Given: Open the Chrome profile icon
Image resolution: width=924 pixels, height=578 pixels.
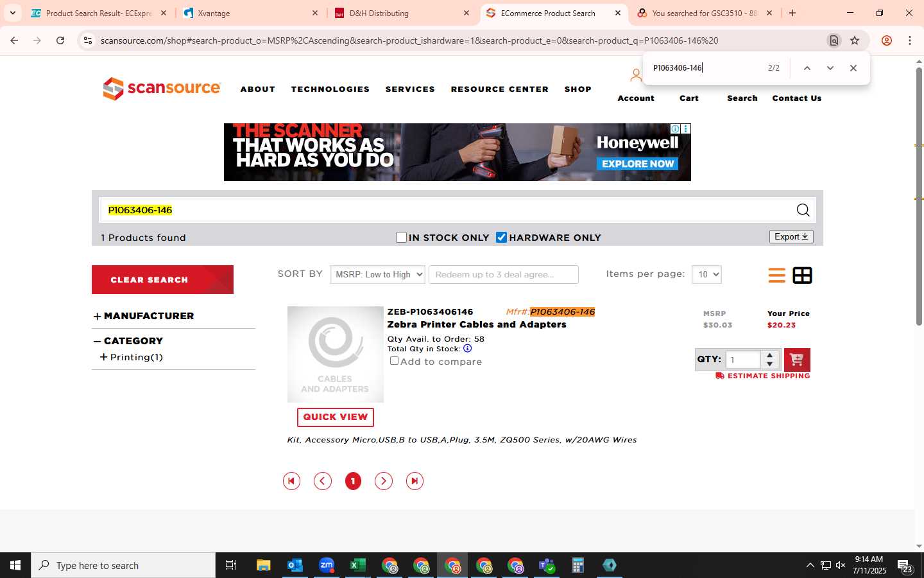Looking at the screenshot, I should tap(887, 40).
